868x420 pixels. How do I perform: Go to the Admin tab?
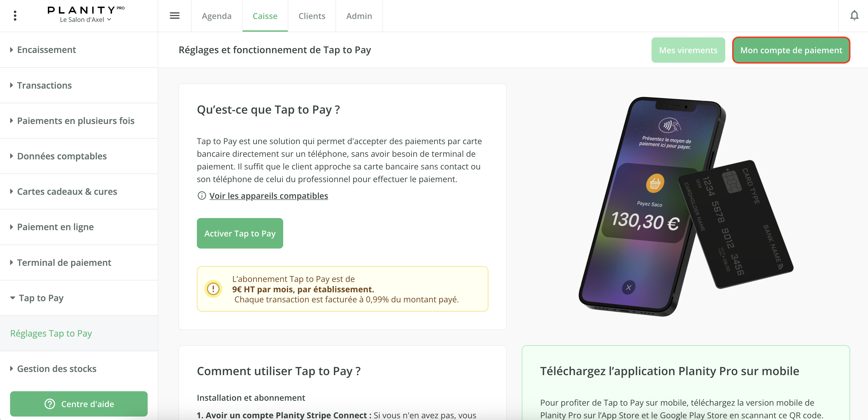(359, 16)
